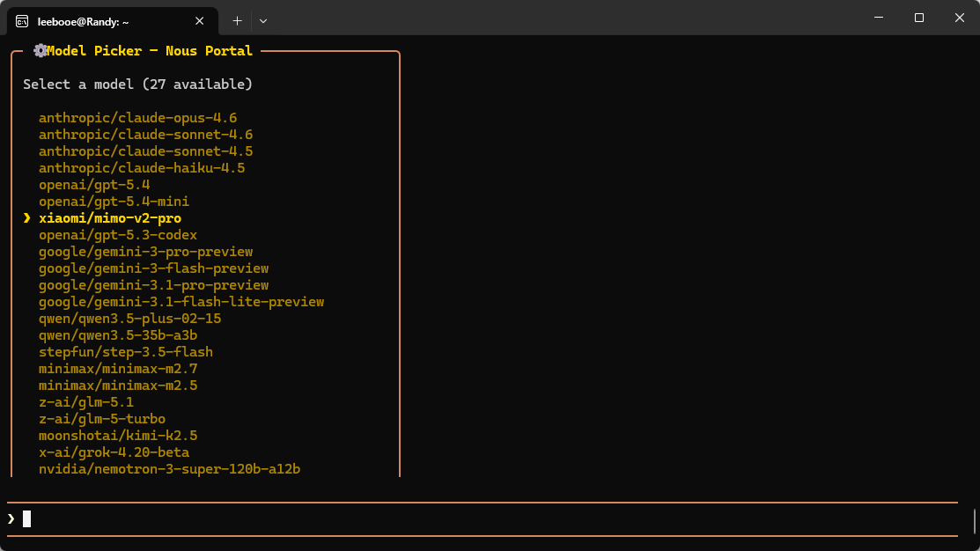Choose google/gemini-3-pro-preview model
The height and width of the screenshot is (551, 980).
pos(145,252)
